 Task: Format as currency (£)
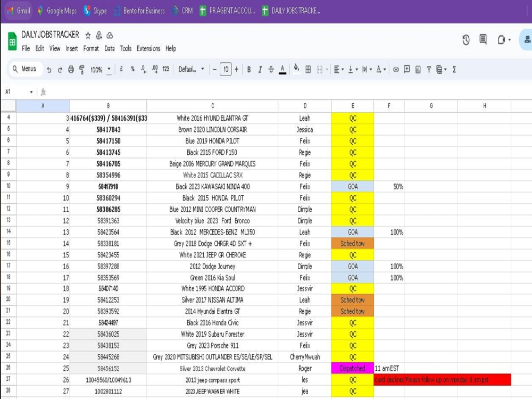tap(121, 69)
